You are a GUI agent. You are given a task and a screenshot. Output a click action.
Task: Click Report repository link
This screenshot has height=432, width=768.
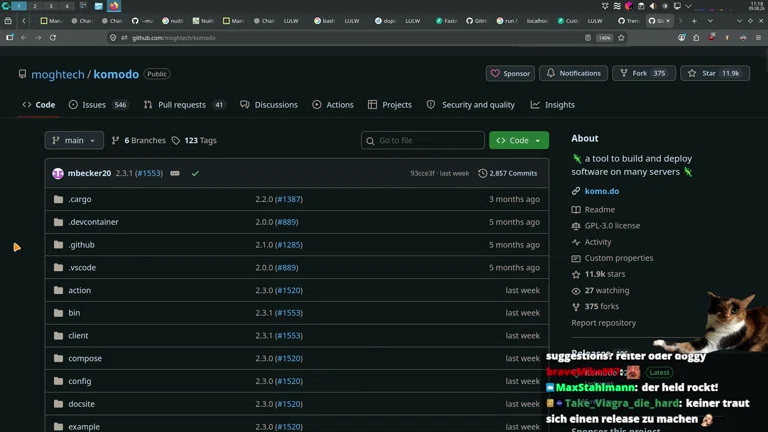point(603,323)
